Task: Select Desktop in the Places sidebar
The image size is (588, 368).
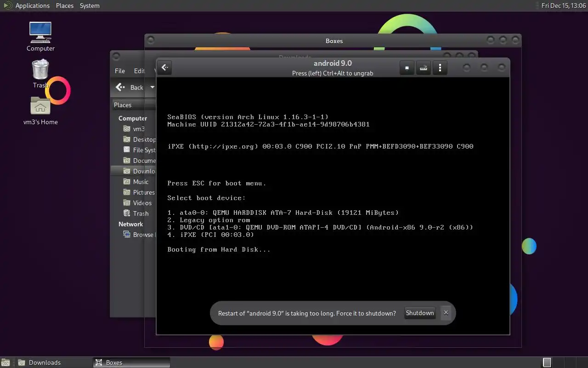Action: click(139, 139)
